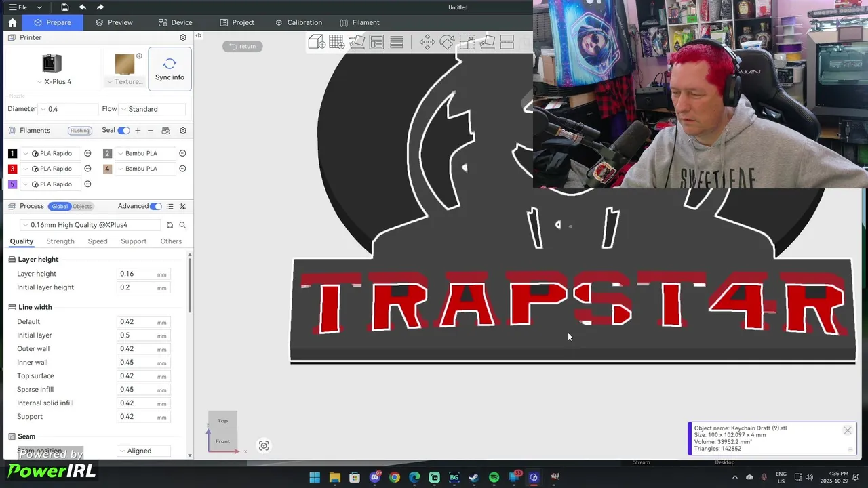Select the Cut tool icon
The height and width of the screenshot is (488, 868).
coord(507,43)
